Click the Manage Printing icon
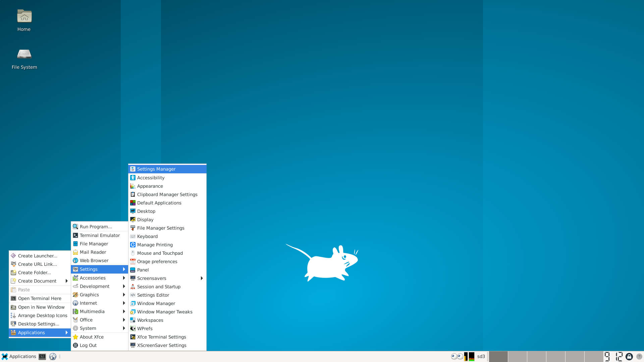 (133, 245)
